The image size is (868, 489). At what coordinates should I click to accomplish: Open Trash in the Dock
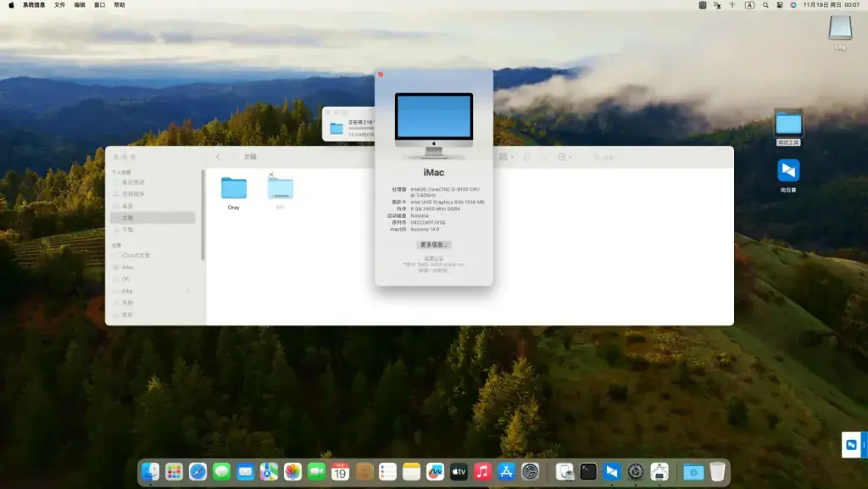click(717, 472)
